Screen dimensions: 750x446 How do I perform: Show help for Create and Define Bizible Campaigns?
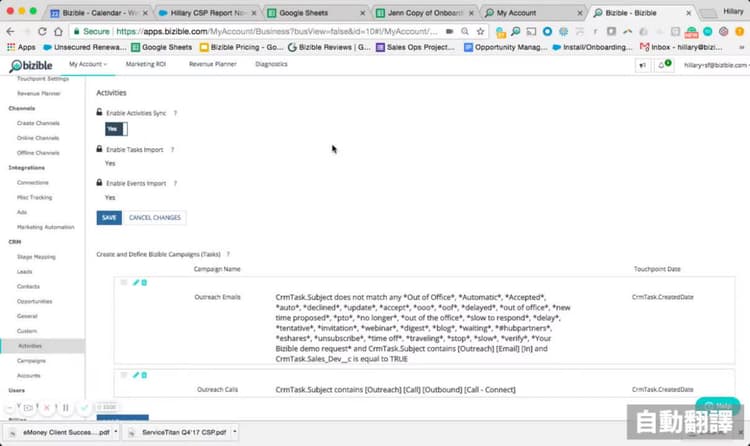coord(228,254)
